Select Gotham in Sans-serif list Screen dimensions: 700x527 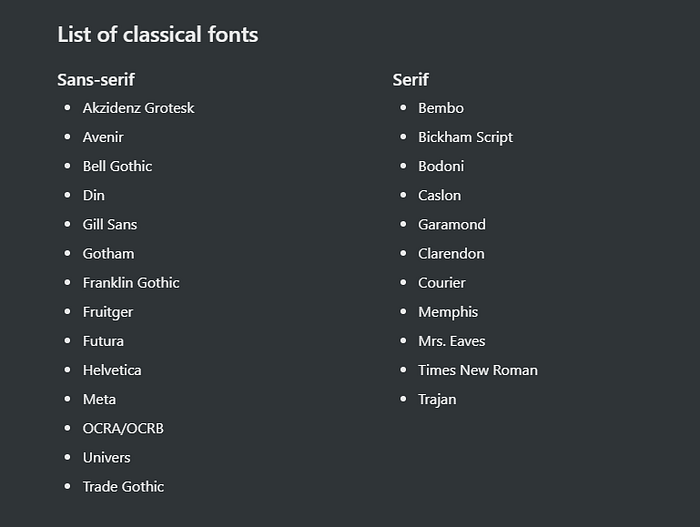click(108, 253)
